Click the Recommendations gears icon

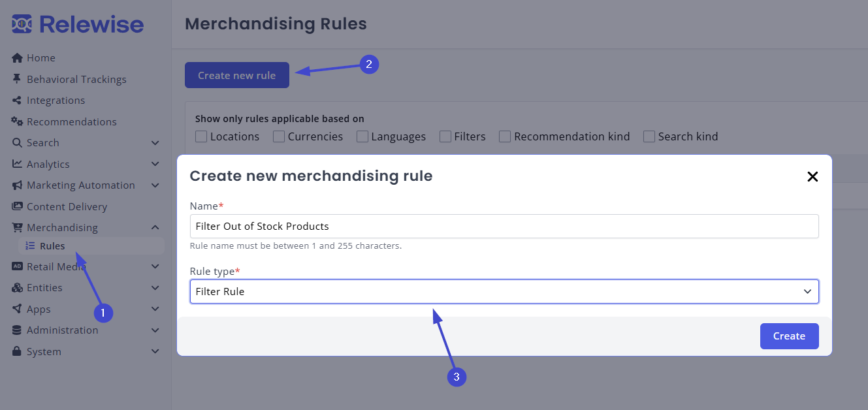click(x=16, y=121)
